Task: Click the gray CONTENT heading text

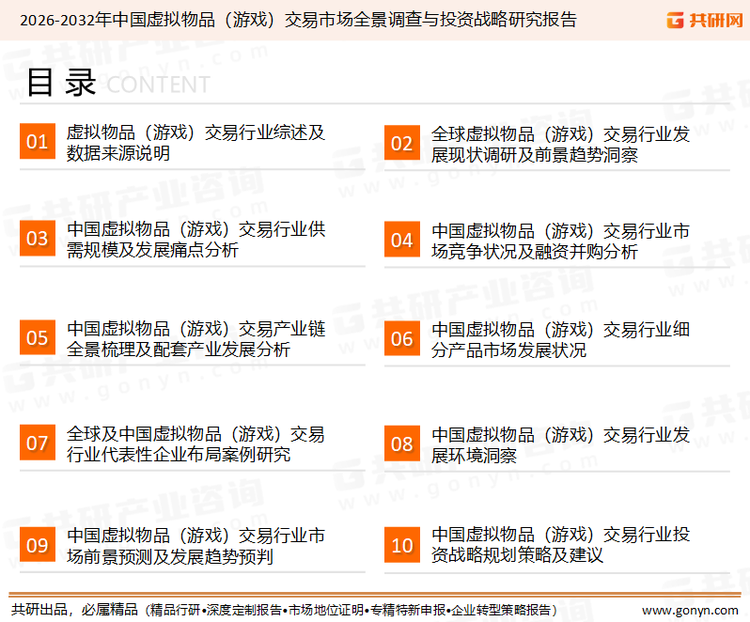Action: point(158,85)
